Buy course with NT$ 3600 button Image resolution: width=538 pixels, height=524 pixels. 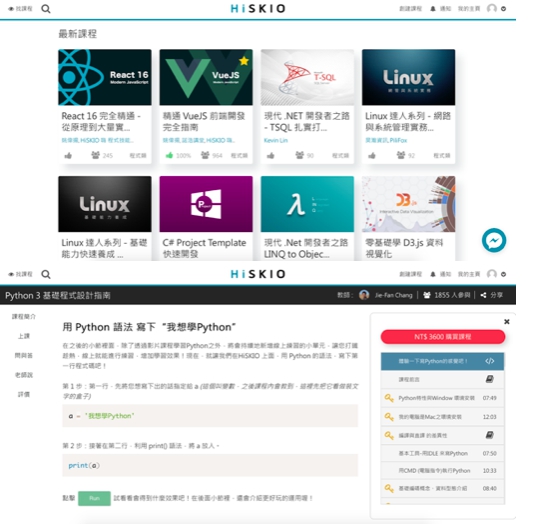point(443,337)
